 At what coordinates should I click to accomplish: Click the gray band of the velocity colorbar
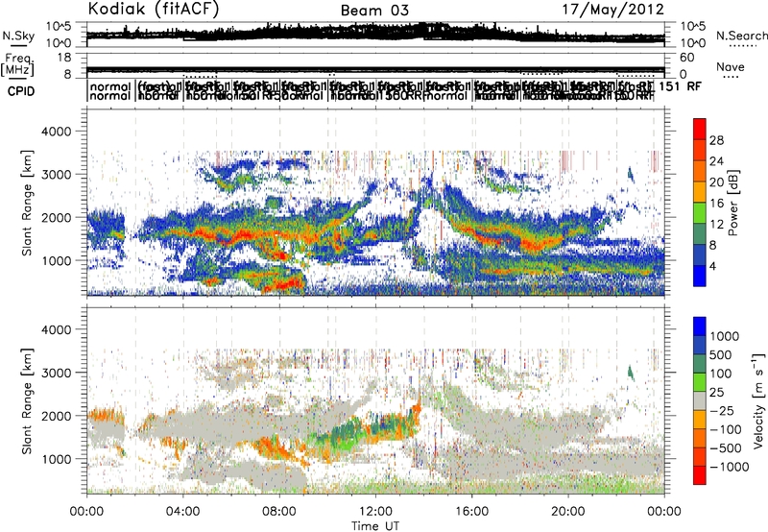(x=700, y=400)
